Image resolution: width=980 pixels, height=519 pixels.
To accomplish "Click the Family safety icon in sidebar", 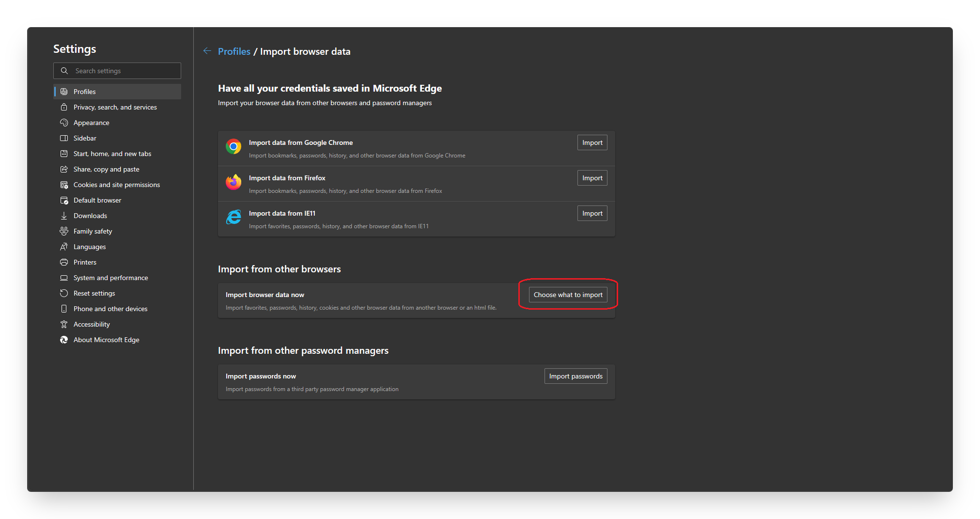I will coord(64,231).
